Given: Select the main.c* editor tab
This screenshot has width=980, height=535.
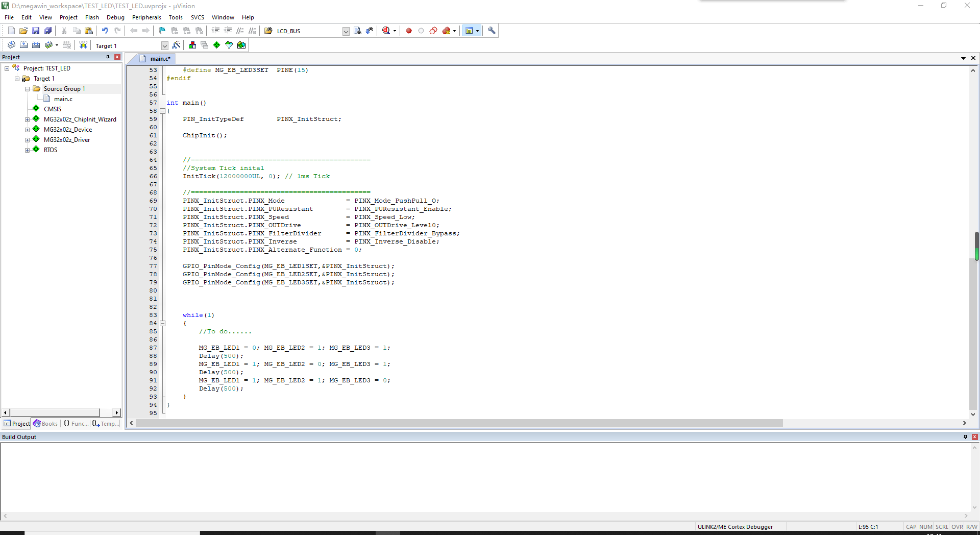Looking at the screenshot, I should 155,59.
